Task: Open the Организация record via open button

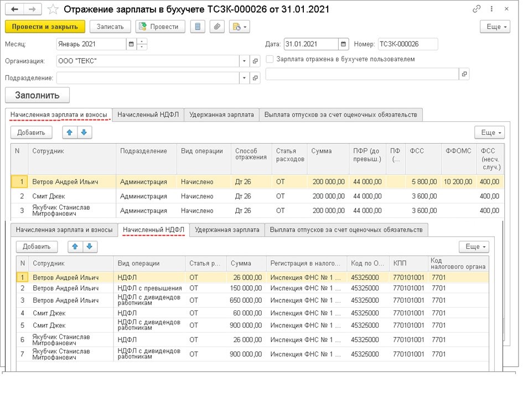Action: point(255,61)
